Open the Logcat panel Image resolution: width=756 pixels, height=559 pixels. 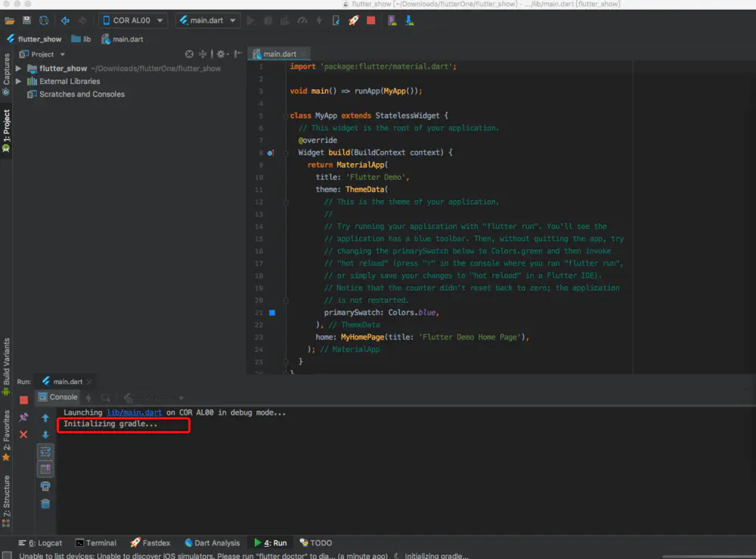[x=39, y=542]
